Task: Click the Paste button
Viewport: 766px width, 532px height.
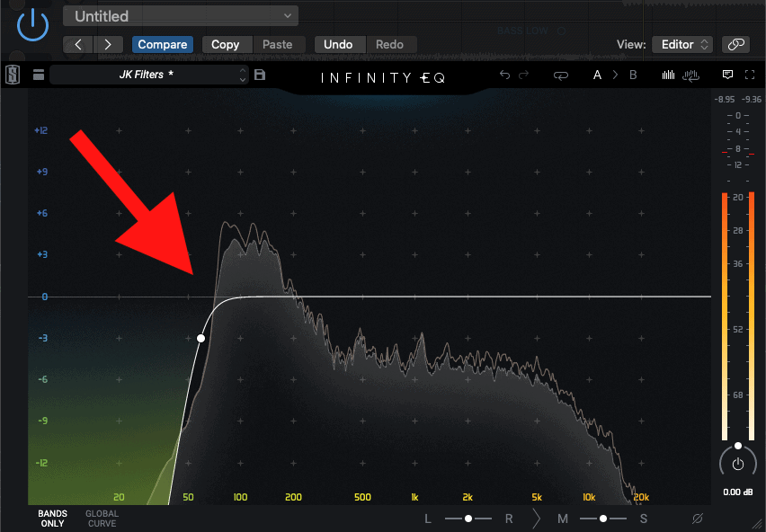Action: pos(278,44)
